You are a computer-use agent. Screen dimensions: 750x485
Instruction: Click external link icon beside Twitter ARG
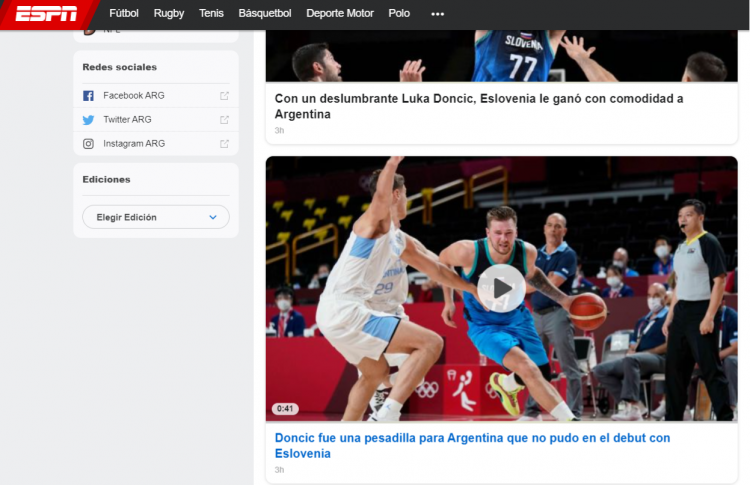click(224, 120)
